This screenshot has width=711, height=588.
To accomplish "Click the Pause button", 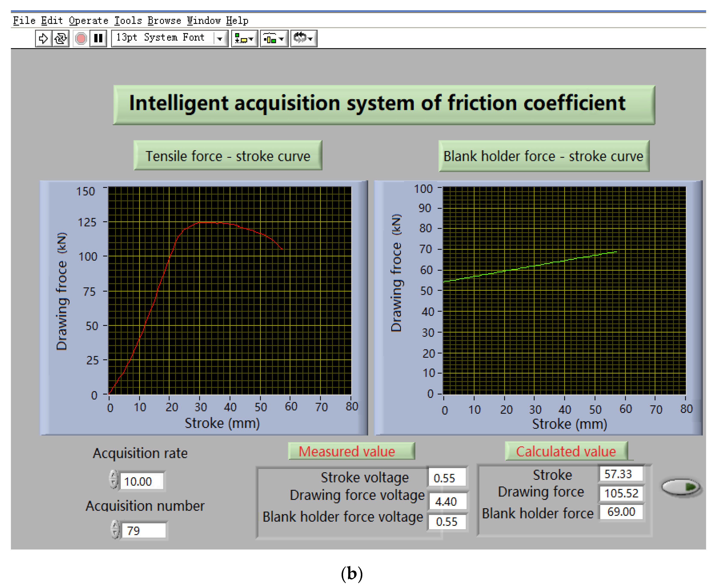I will (98, 38).
